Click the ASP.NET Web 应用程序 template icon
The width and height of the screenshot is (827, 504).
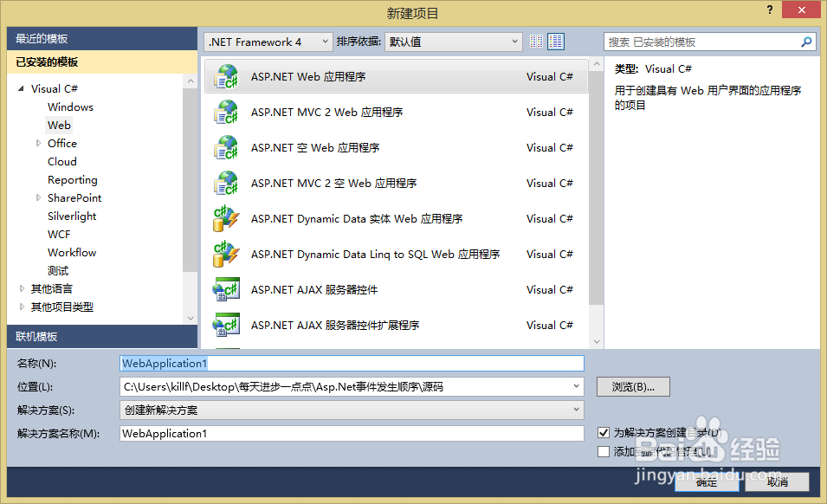[x=226, y=76]
